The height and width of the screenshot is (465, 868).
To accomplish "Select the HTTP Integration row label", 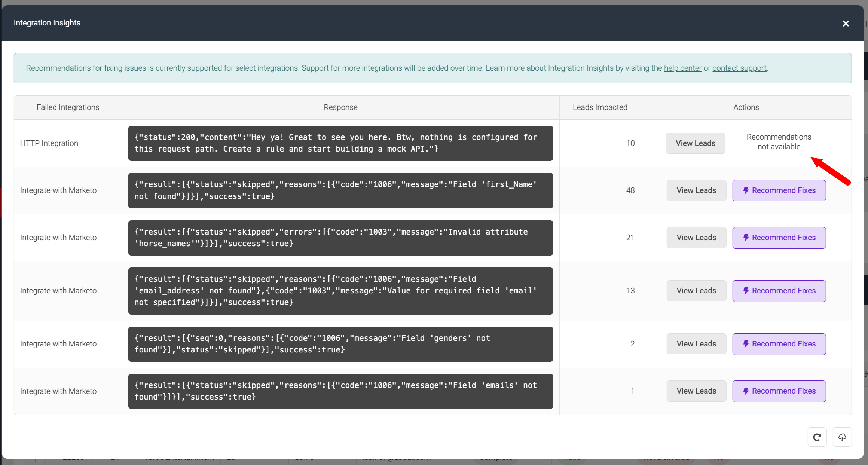I will coord(49,143).
